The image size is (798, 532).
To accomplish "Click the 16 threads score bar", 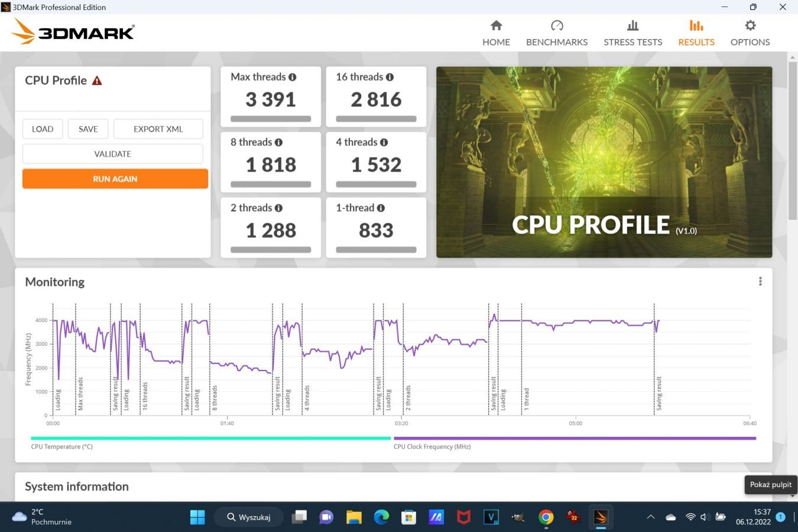I will click(x=376, y=119).
